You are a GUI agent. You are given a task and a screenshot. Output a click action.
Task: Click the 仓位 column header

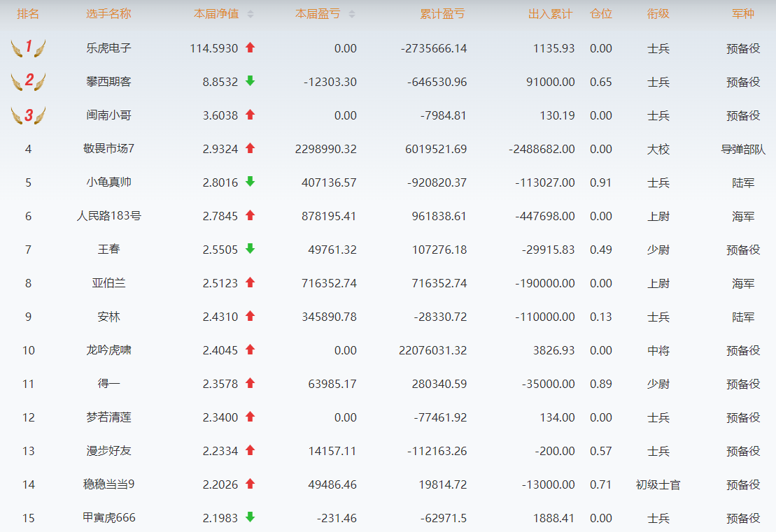click(601, 14)
